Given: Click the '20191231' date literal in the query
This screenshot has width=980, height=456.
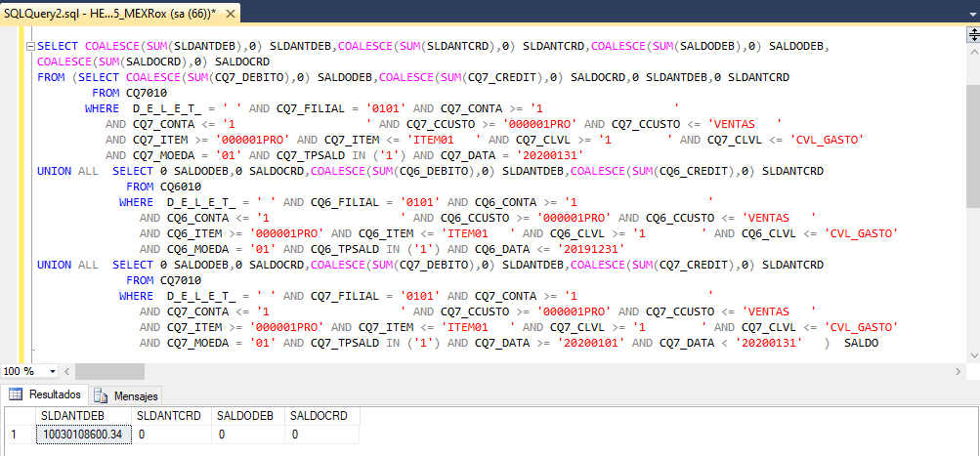Looking at the screenshot, I should pyautogui.click(x=591, y=249).
